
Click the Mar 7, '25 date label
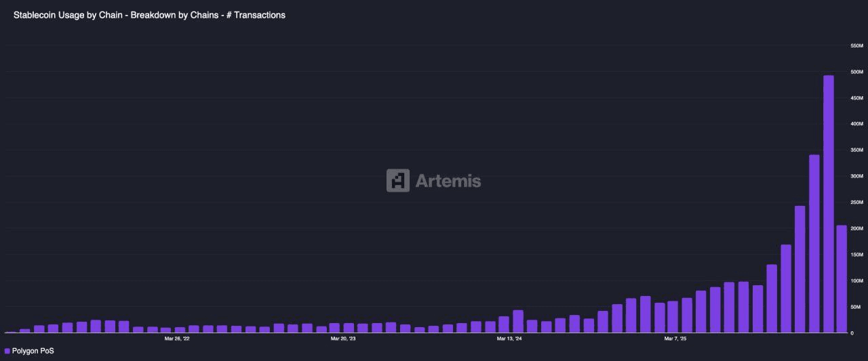[675, 338]
